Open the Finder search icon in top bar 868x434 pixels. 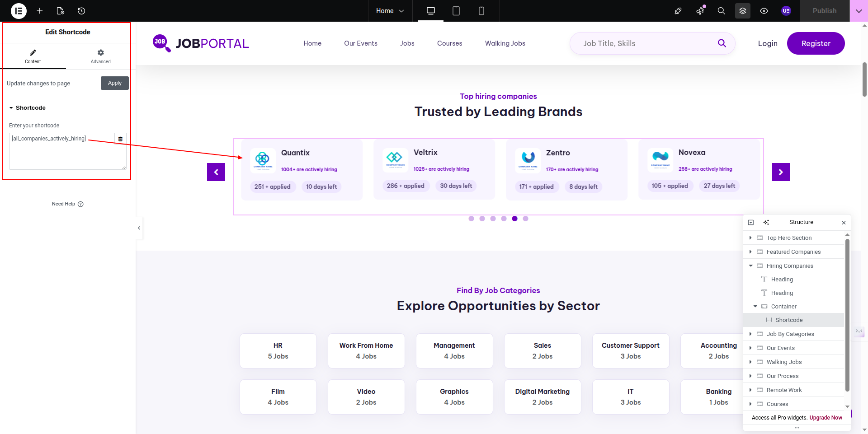(721, 11)
